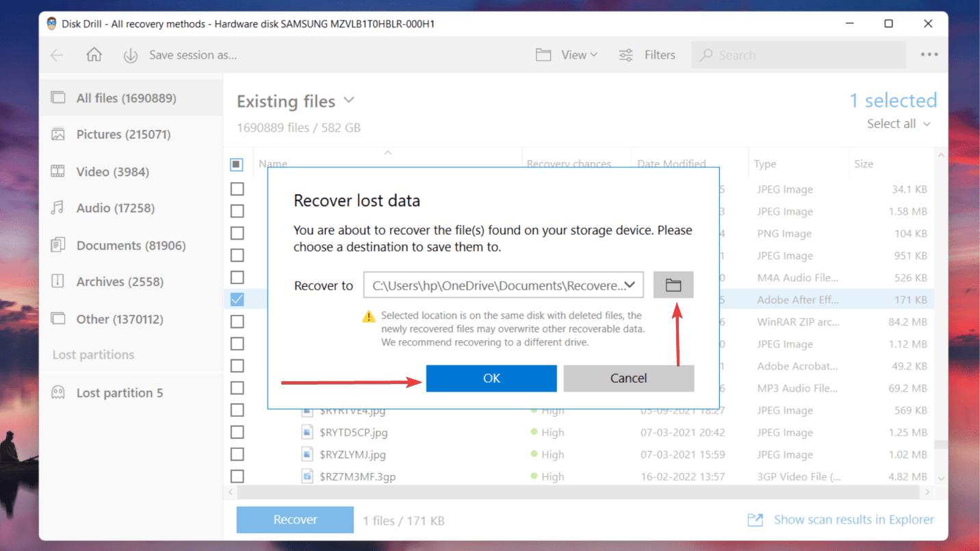Click the View folder icon
The height and width of the screenshot is (551, 980).
pyautogui.click(x=543, y=55)
